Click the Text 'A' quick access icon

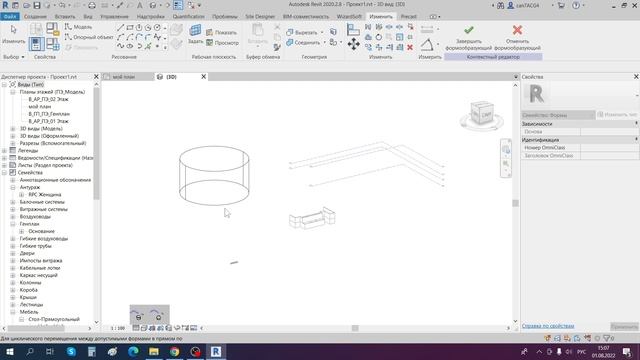140,5
